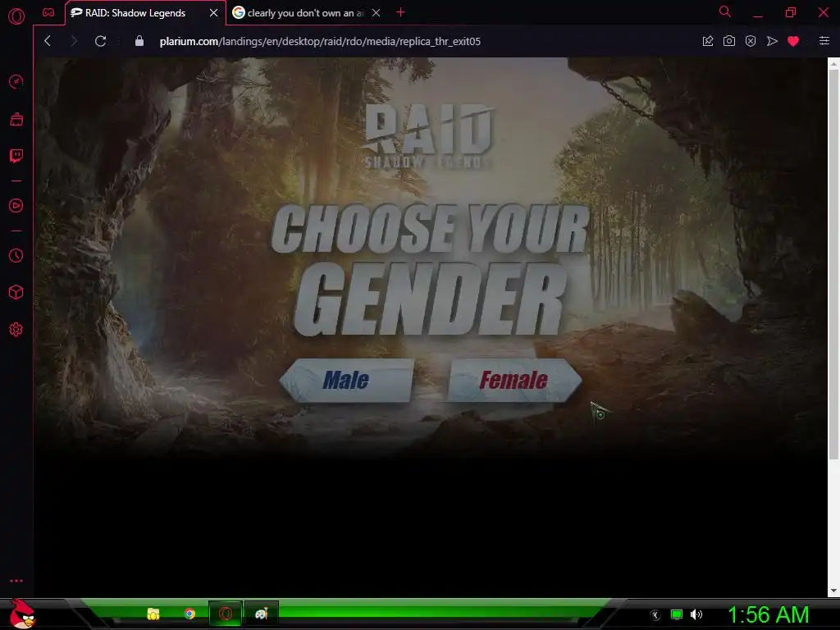Viewport: 840px width, 630px height.
Task: Click the forward navigation arrow
Action: [74, 41]
